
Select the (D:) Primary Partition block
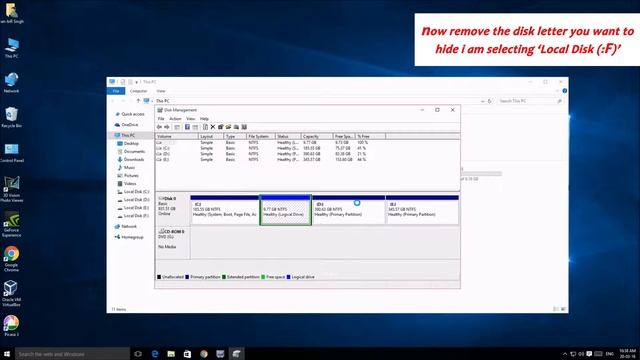[349, 210]
